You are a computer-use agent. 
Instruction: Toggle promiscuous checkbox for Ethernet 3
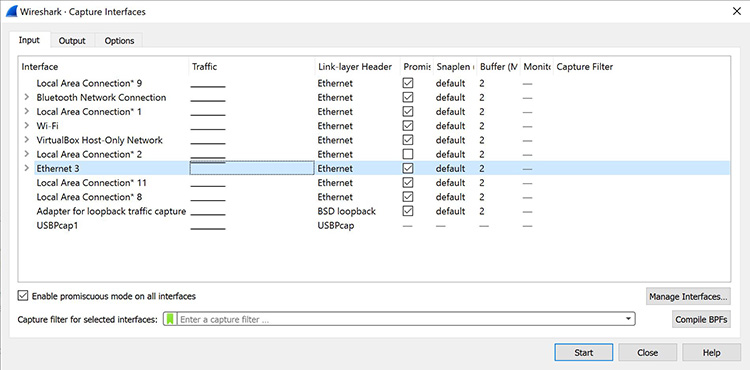tap(408, 168)
